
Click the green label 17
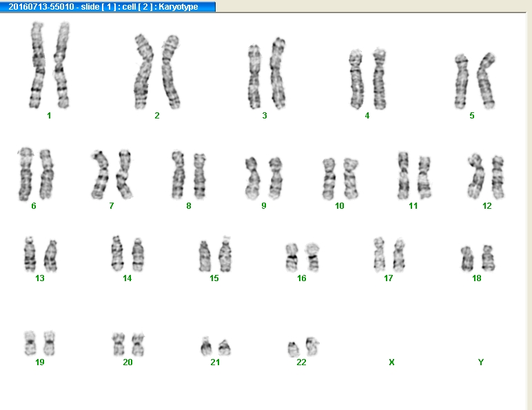(389, 278)
